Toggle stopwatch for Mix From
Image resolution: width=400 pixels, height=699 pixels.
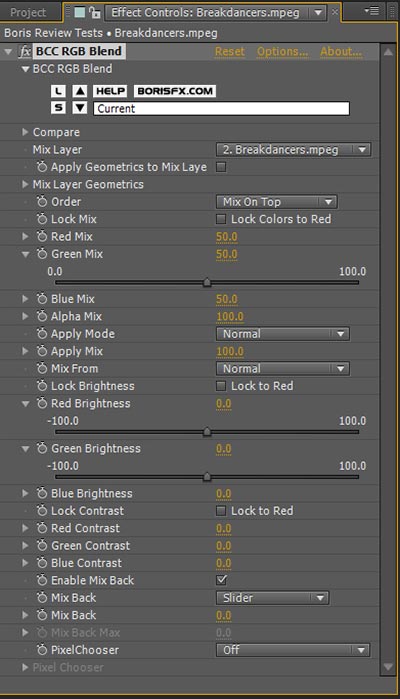42,369
